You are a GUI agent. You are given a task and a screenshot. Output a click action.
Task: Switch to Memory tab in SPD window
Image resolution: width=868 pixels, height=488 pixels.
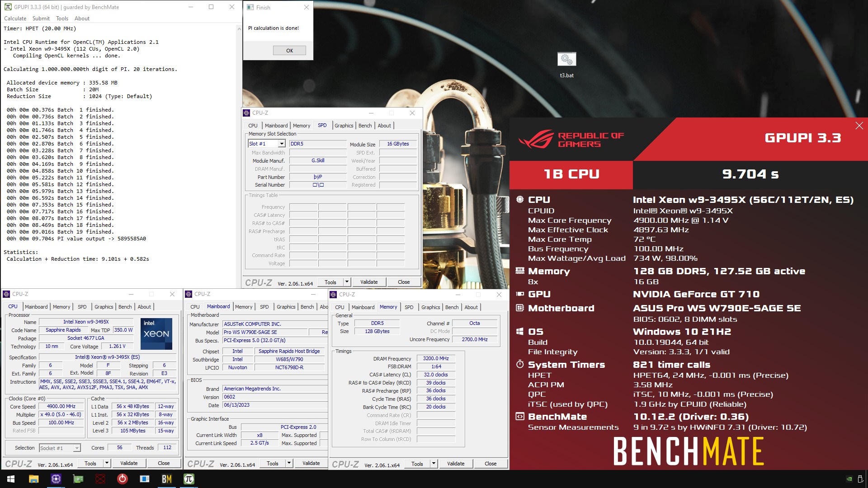click(302, 126)
